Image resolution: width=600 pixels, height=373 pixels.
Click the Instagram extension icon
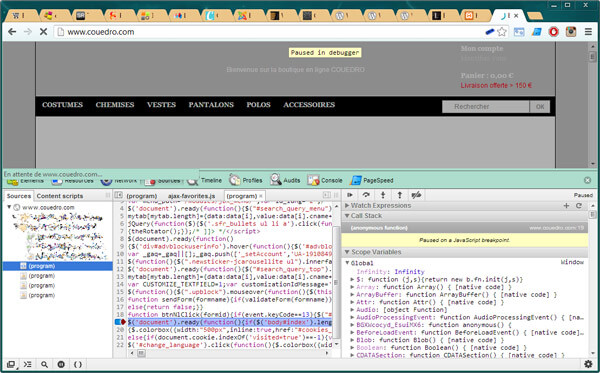(x=571, y=32)
